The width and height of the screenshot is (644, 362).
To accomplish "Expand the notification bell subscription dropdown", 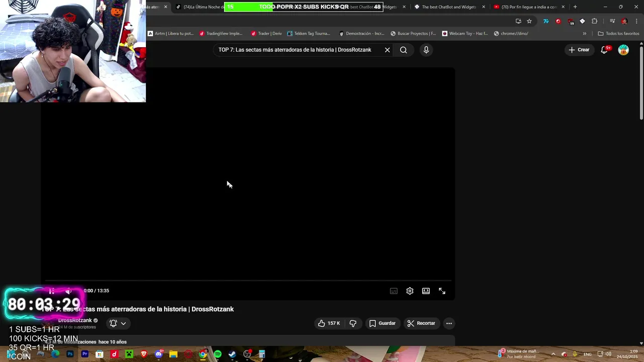I will (118, 323).
